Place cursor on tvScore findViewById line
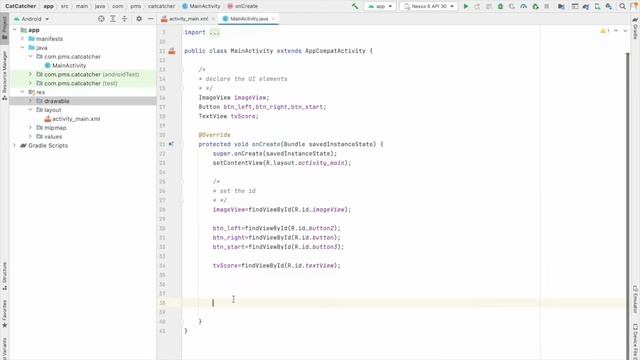Screen dimensions: 640x360 276,266
